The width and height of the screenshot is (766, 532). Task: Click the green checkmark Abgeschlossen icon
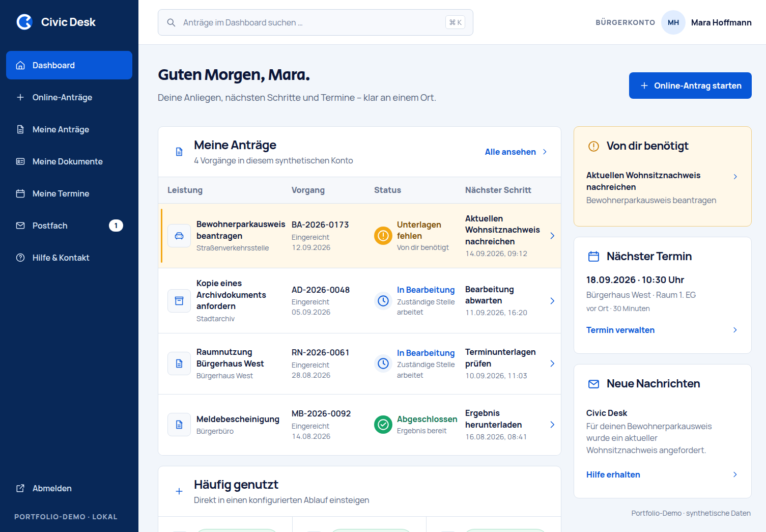[x=383, y=425]
